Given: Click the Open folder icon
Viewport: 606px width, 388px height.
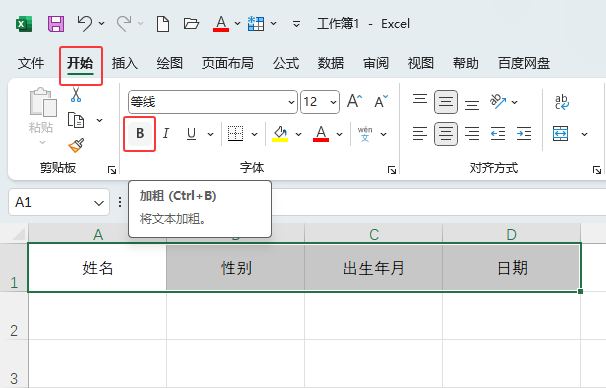Looking at the screenshot, I should pos(191,24).
